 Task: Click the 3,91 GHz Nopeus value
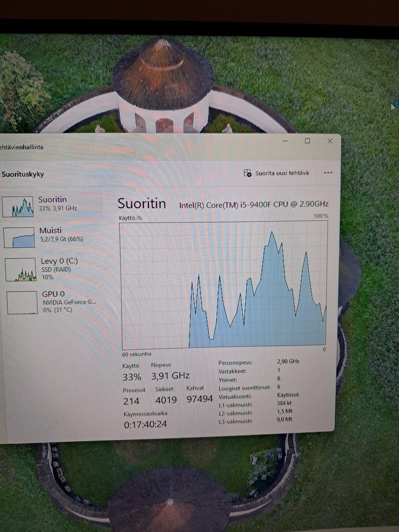click(x=170, y=376)
